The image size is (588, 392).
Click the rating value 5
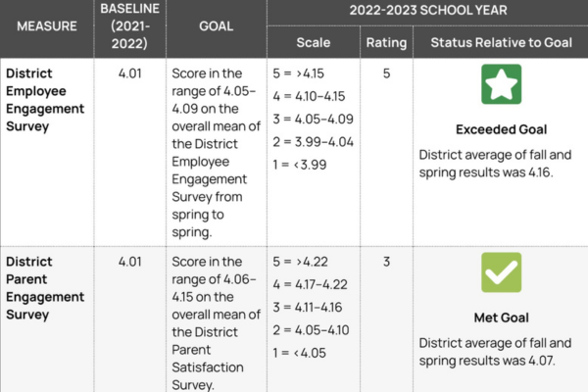(x=386, y=73)
